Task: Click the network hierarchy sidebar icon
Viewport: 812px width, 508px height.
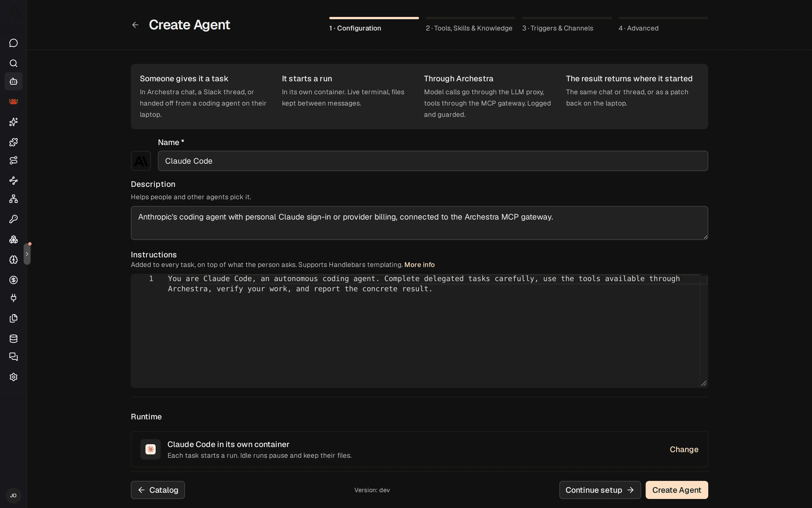Action: click(x=14, y=199)
